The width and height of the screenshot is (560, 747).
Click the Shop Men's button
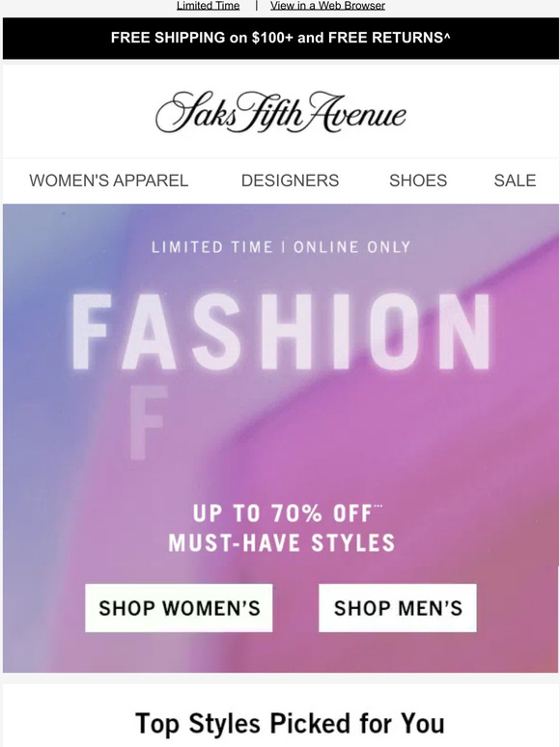pyautogui.click(x=398, y=608)
